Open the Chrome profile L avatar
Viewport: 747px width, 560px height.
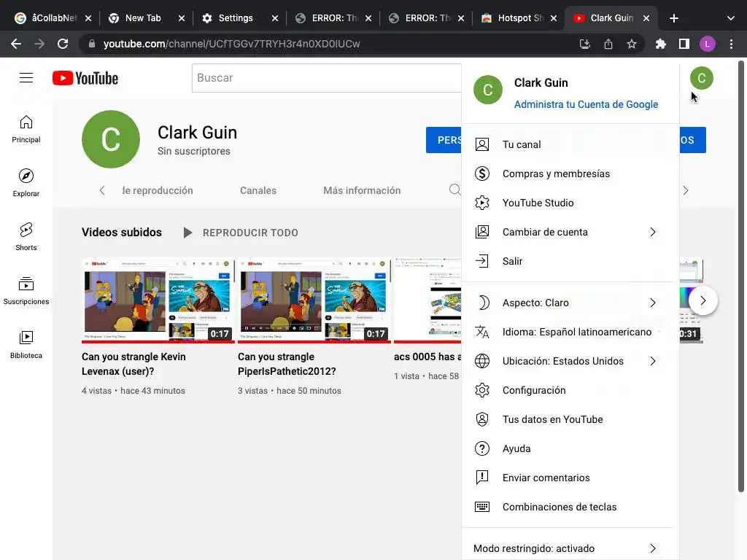708,44
